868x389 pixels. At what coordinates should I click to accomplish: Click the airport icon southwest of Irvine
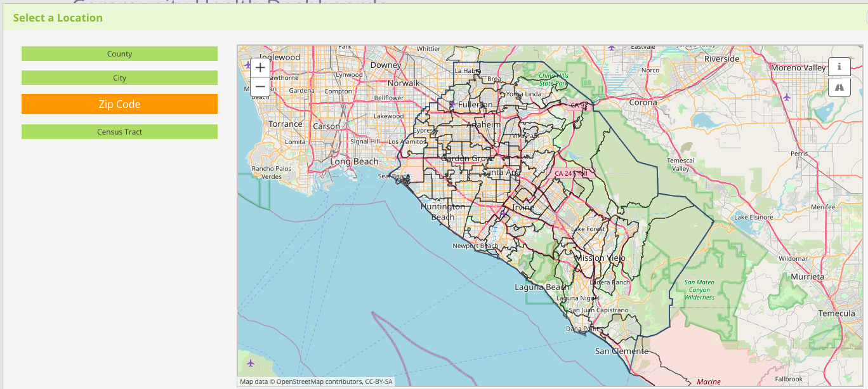(503, 214)
